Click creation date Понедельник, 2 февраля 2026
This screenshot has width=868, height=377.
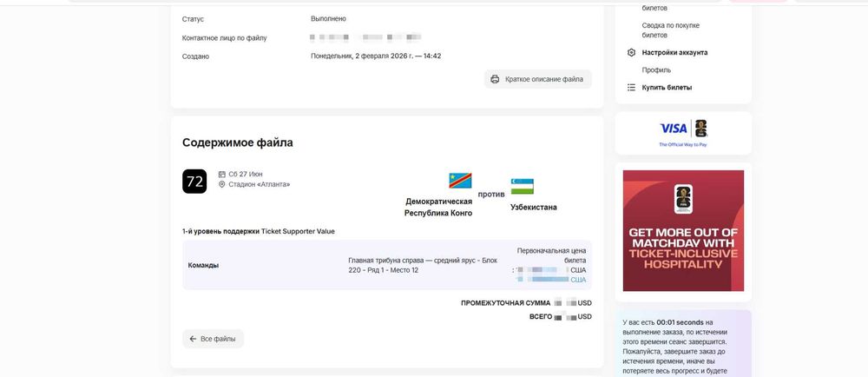tap(376, 56)
